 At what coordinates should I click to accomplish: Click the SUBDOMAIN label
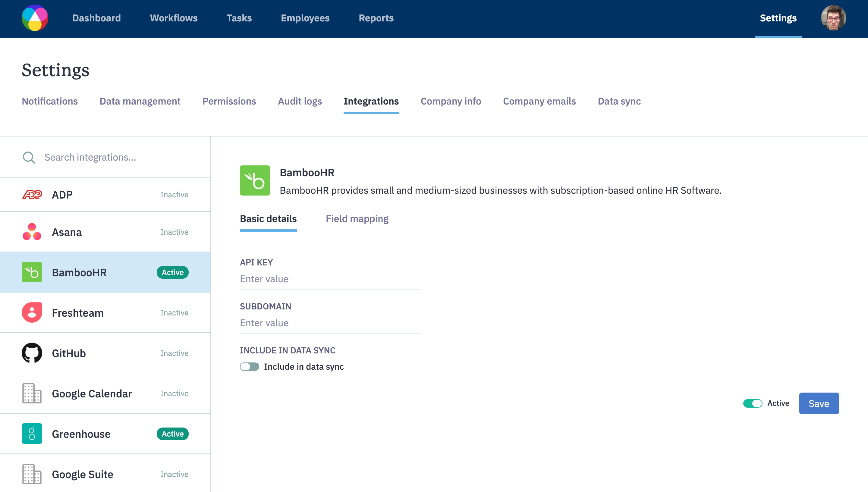click(x=265, y=306)
